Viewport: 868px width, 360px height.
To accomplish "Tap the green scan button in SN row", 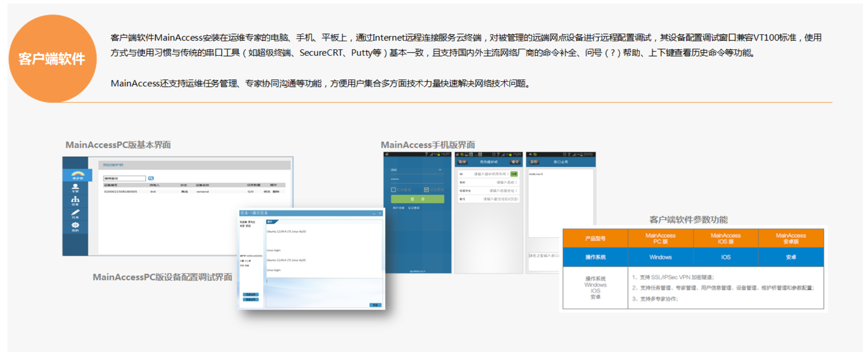I will (514, 174).
